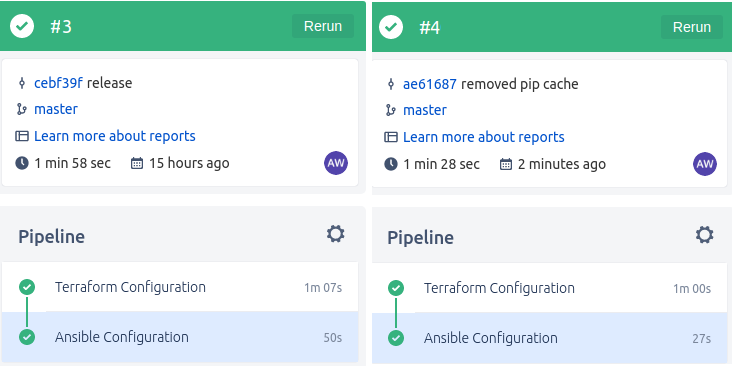Select Ansible Configuration step in pipeline #4
The width and height of the screenshot is (732, 366).
[x=549, y=338]
